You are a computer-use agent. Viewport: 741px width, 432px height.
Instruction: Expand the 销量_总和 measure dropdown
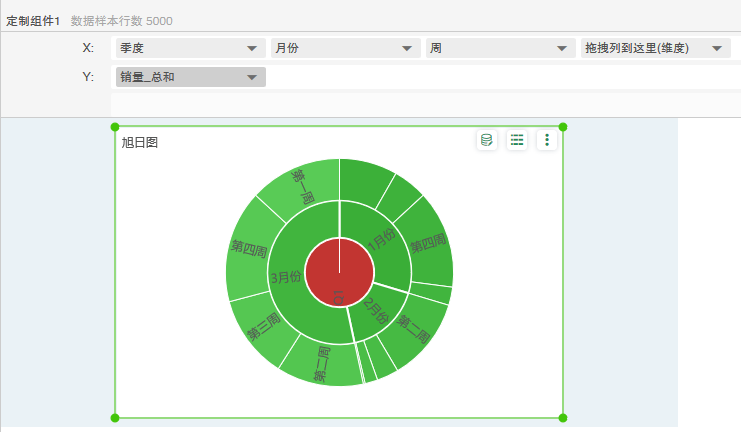[x=252, y=77]
